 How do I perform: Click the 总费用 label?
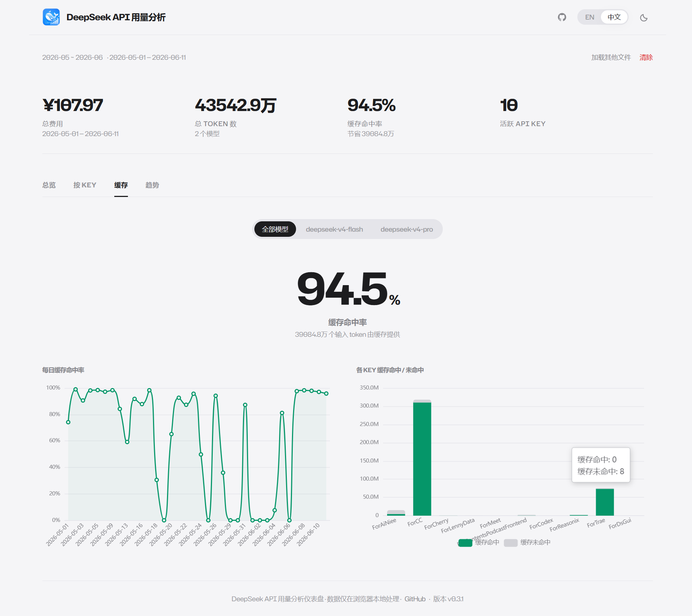[x=52, y=124]
